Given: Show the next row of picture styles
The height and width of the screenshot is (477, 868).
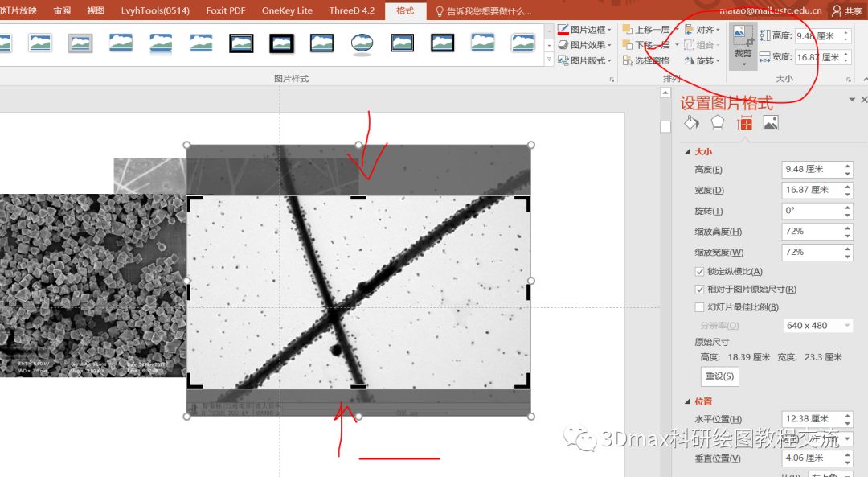Looking at the screenshot, I should click(x=549, y=45).
